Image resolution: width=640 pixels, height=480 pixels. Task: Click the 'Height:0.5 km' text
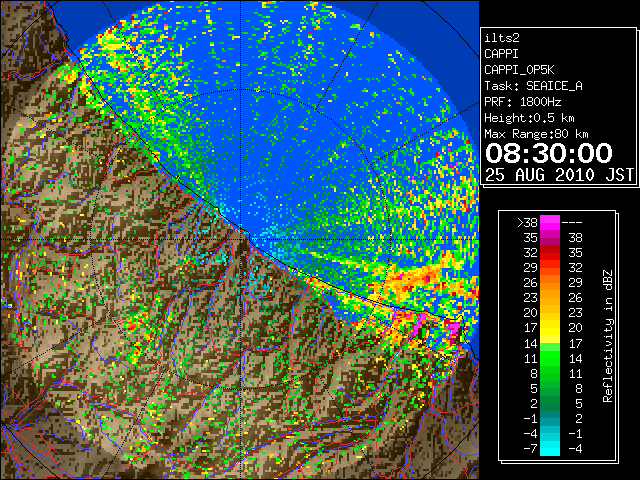click(529, 118)
